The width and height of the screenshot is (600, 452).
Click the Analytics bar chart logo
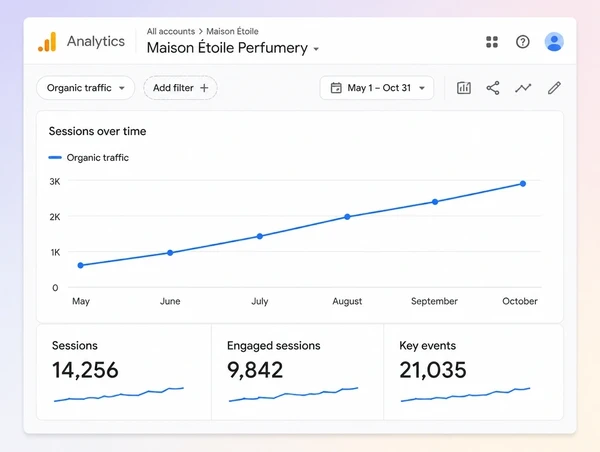coord(47,41)
